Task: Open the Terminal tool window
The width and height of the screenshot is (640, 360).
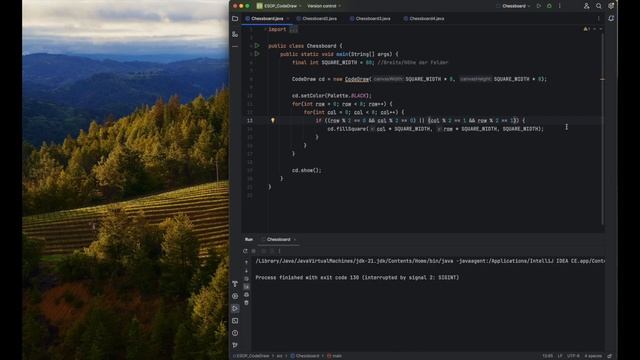Action: coord(235,321)
